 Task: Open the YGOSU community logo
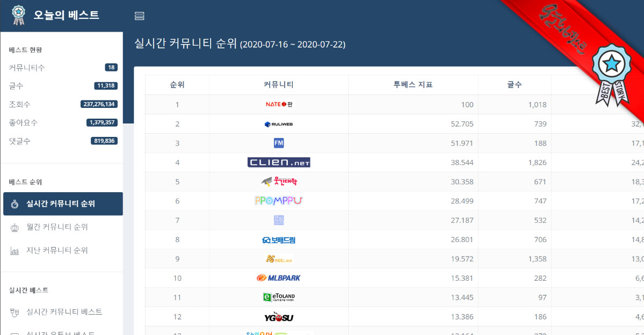(x=279, y=317)
